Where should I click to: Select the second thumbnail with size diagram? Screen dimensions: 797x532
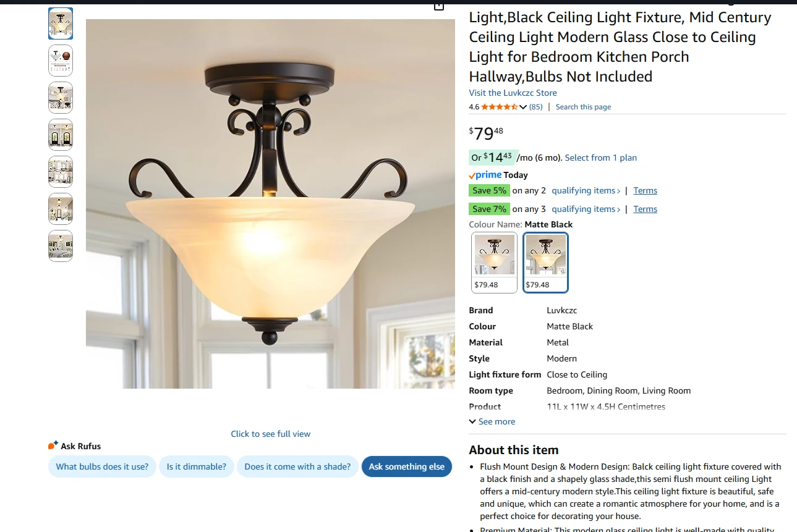pos(61,61)
